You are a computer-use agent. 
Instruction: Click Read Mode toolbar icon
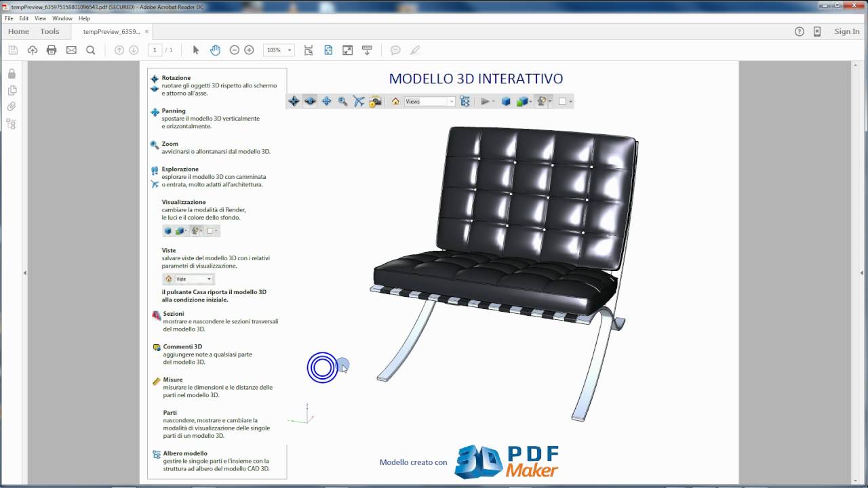point(368,50)
